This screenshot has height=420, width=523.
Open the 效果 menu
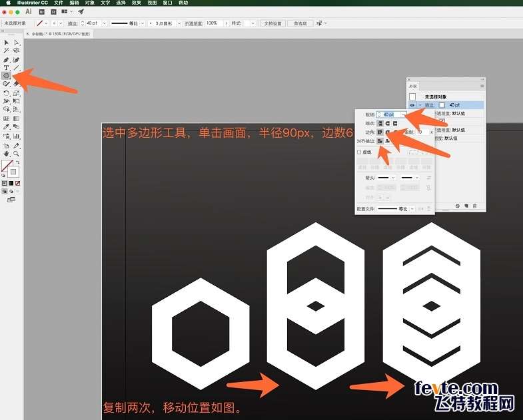tap(136, 3)
